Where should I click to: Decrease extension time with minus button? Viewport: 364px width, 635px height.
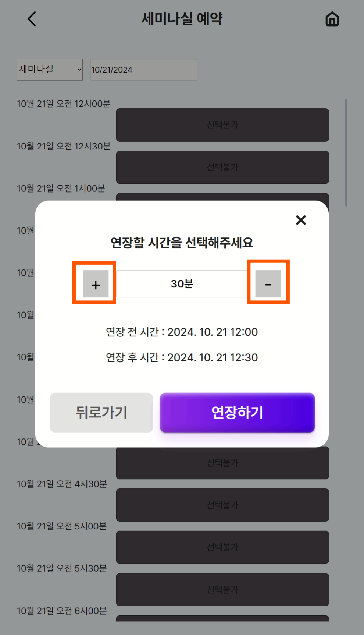click(268, 284)
